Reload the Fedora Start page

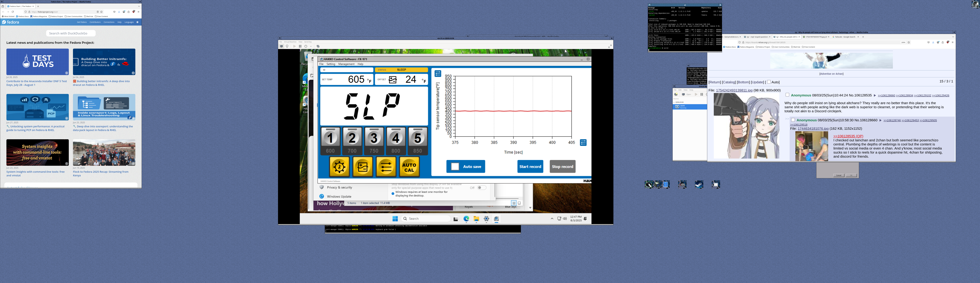tap(13, 12)
